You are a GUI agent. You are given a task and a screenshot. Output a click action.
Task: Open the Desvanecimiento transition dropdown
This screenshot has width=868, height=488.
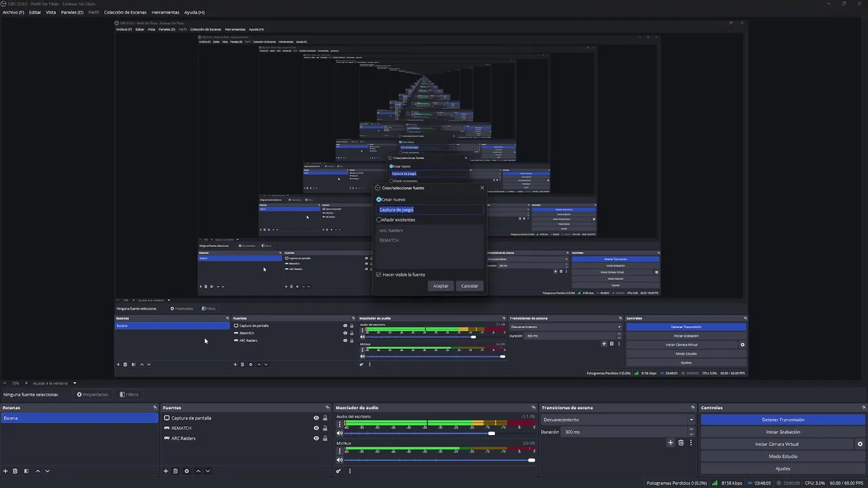tap(618, 420)
